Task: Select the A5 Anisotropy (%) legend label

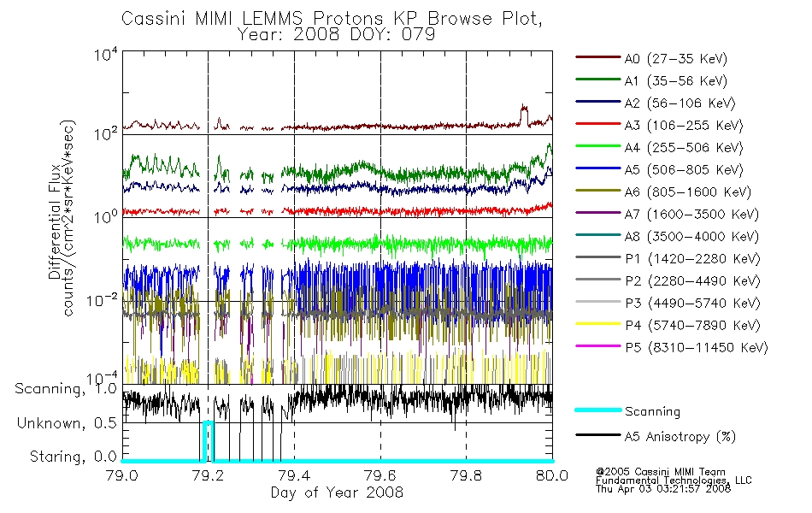Action: point(680,437)
